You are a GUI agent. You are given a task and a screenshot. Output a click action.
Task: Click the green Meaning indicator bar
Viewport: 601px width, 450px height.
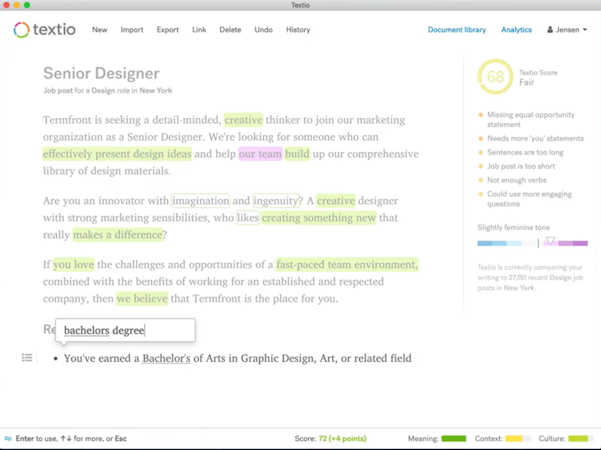click(453, 438)
